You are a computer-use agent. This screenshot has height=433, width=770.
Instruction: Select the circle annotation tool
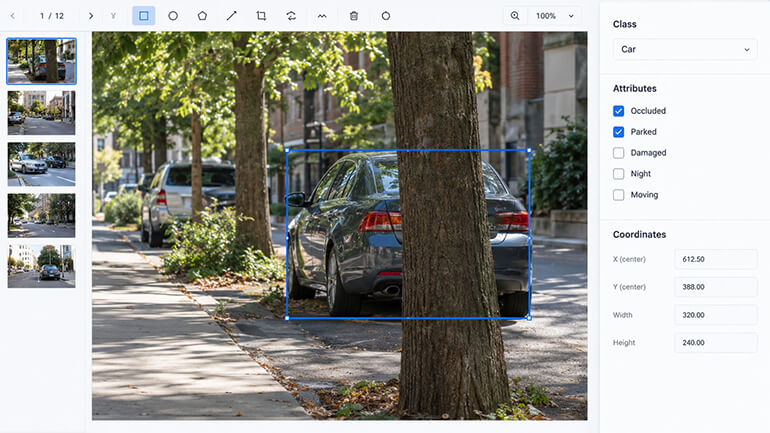(x=173, y=16)
